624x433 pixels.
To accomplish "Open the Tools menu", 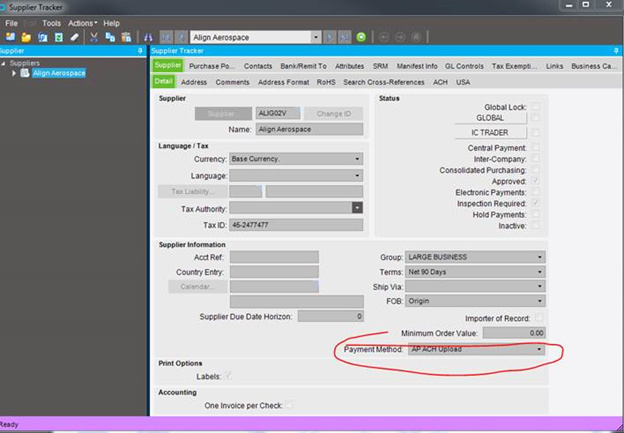I will (x=51, y=22).
